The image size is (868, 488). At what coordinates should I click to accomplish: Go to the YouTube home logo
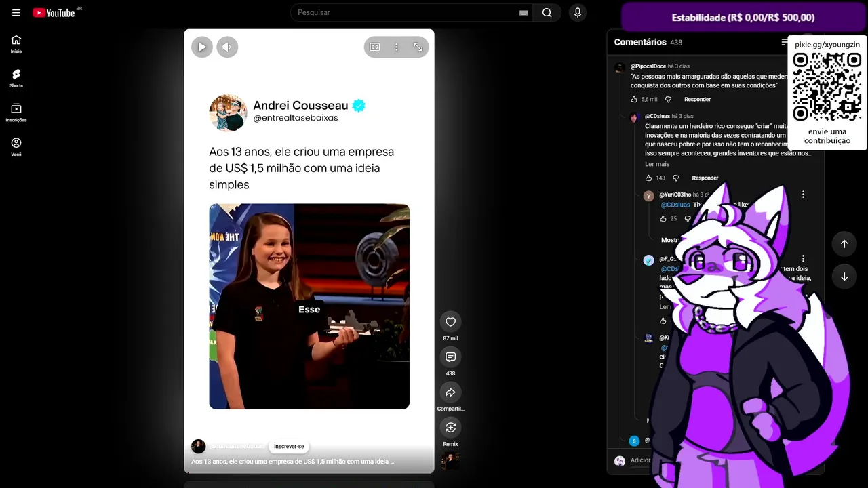coord(54,13)
